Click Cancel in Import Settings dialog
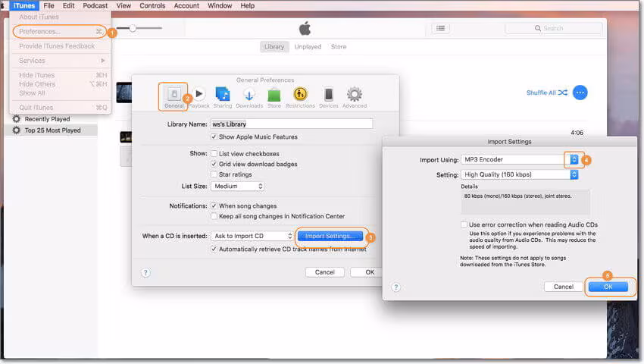This screenshot has width=644, height=364. 564,287
